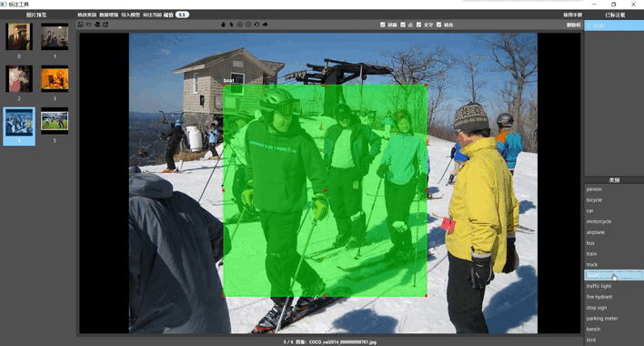Viewport: 644px width, 346px height.
Task: Click the grid layout icon in toolbar
Action: (x=80, y=25)
